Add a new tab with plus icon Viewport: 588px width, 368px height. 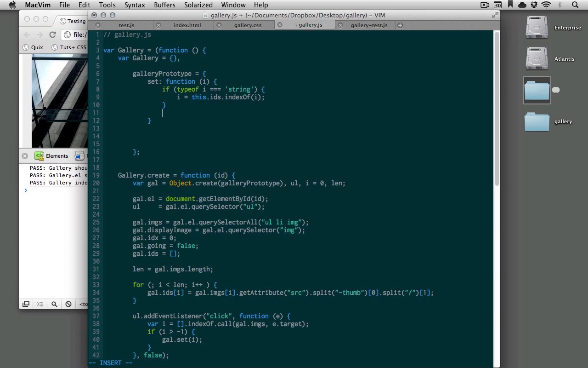(x=400, y=25)
